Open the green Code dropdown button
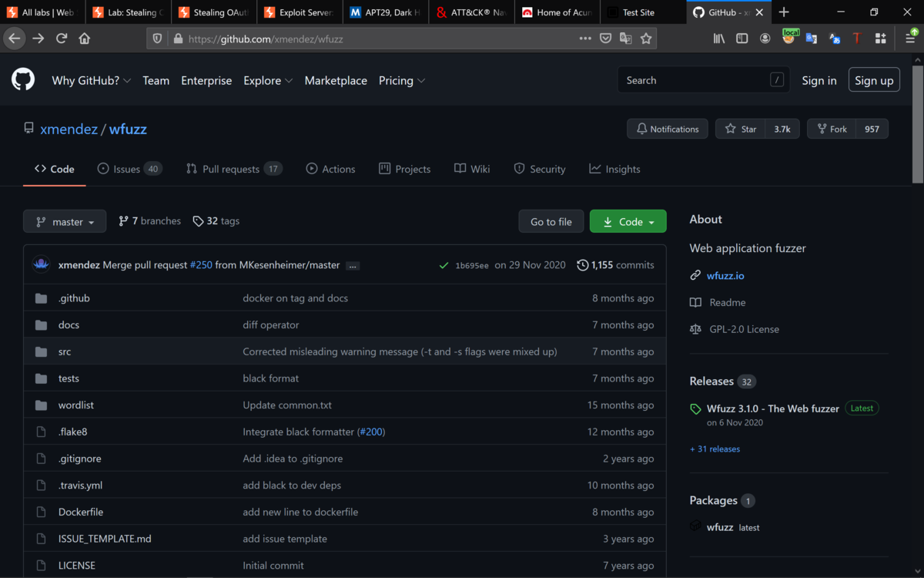This screenshot has width=924, height=578. pos(628,221)
